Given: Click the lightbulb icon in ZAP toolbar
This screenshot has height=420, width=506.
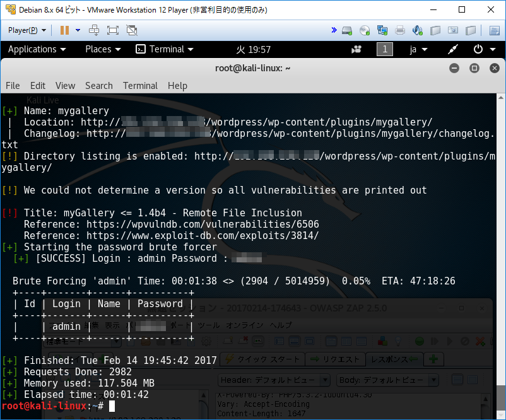Looking at the screenshot, I should pyautogui.click(x=398, y=341).
